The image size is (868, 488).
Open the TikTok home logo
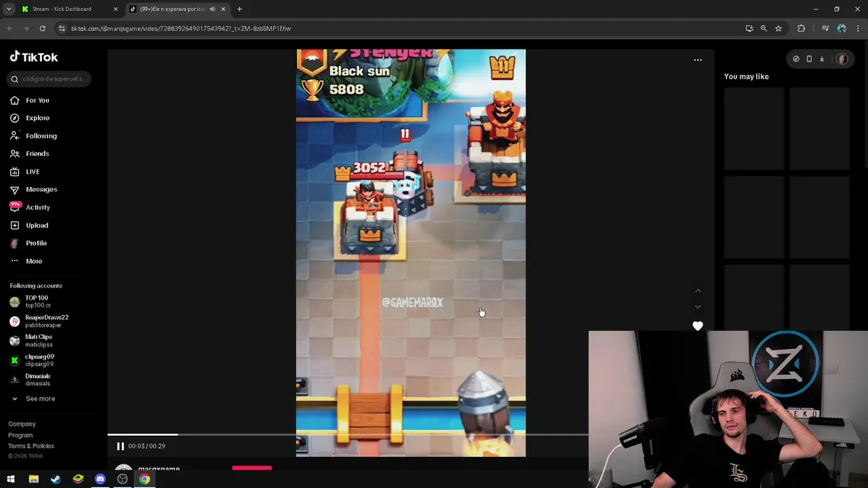click(x=34, y=57)
